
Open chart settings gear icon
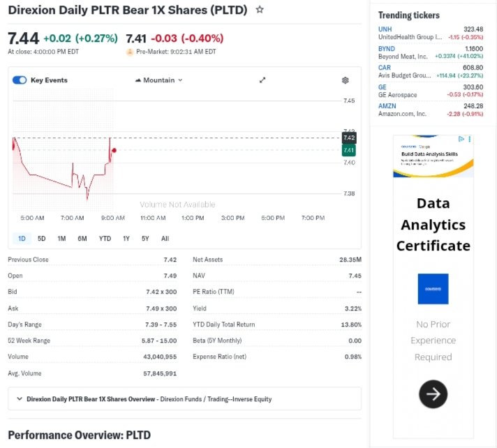pyautogui.click(x=346, y=80)
